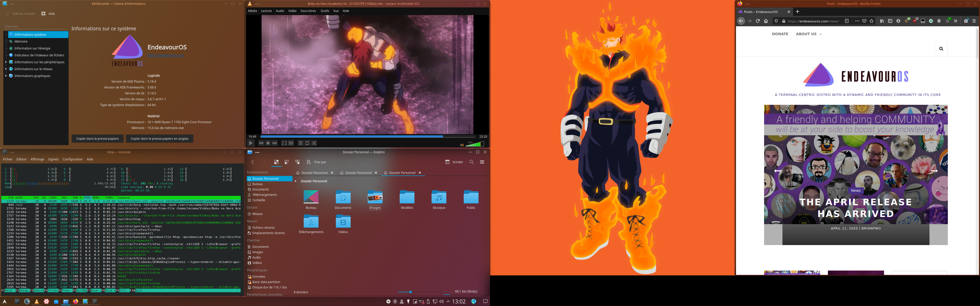980x306 pixels.
Task: Mute audio with VLC speaker icon
Action: tap(462, 145)
